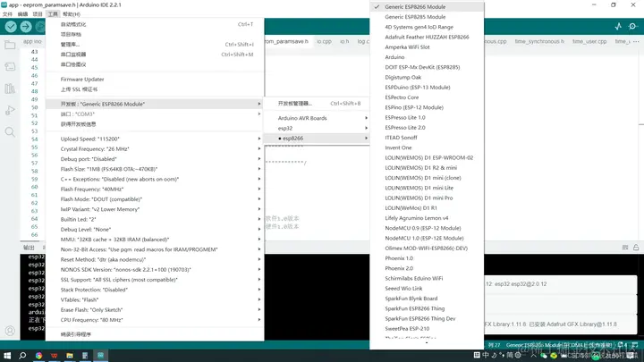Click the 输出 output panel tab
Viewport: 644px width, 362px height.
[x=29, y=248]
